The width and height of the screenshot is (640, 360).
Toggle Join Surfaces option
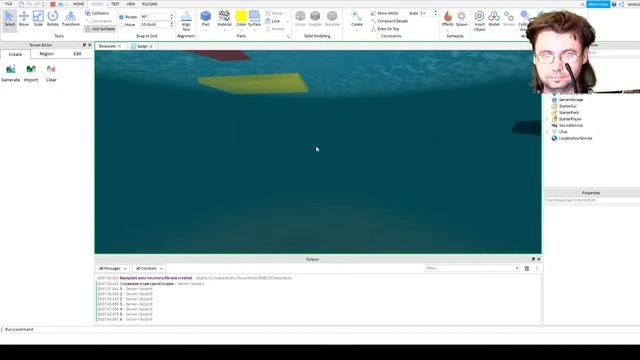[100, 29]
